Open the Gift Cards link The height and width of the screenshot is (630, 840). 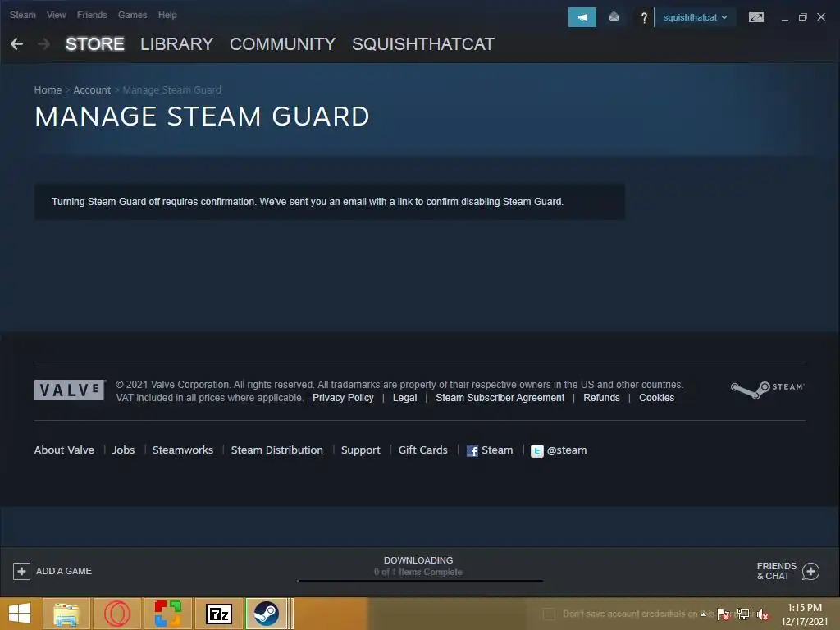point(422,450)
